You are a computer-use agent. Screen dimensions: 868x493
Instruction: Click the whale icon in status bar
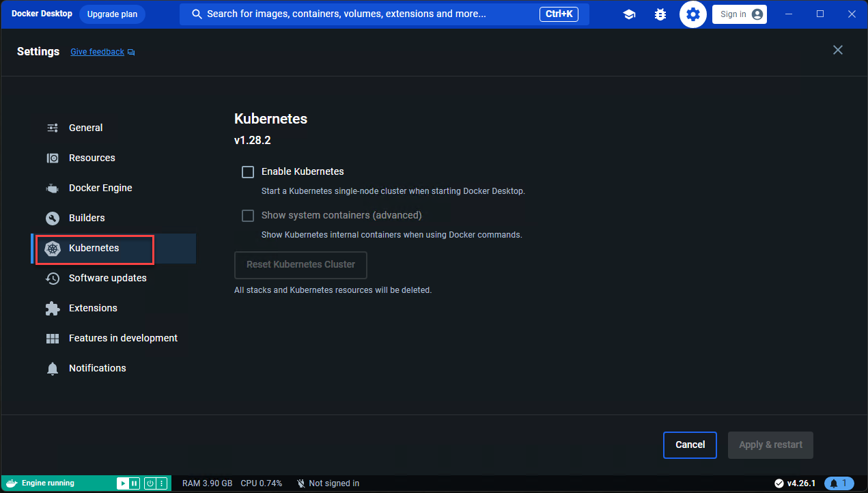[x=11, y=483]
